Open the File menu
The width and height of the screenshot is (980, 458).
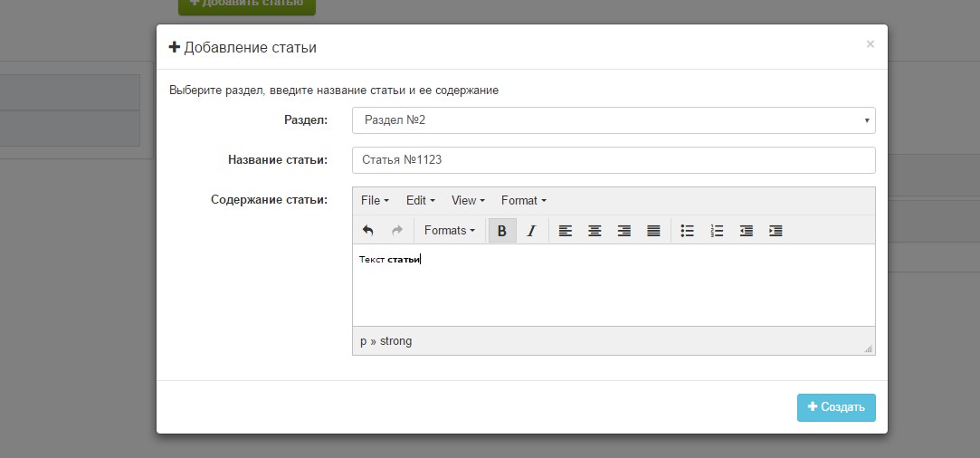375,201
